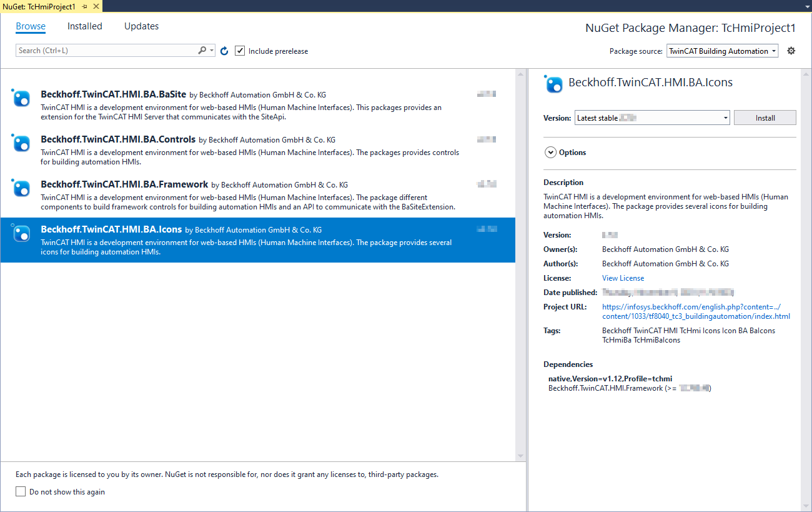Open search options dropdown arrow
The width and height of the screenshot is (812, 512).
pyautogui.click(x=212, y=51)
